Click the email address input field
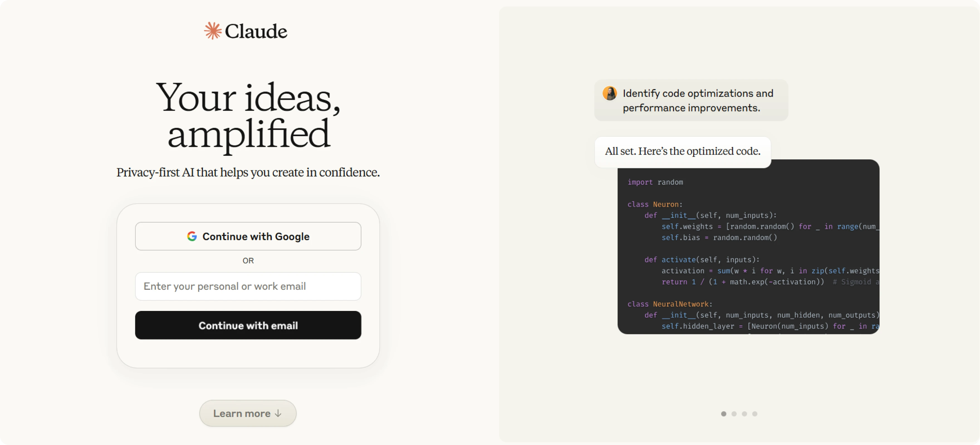 [248, 286]
